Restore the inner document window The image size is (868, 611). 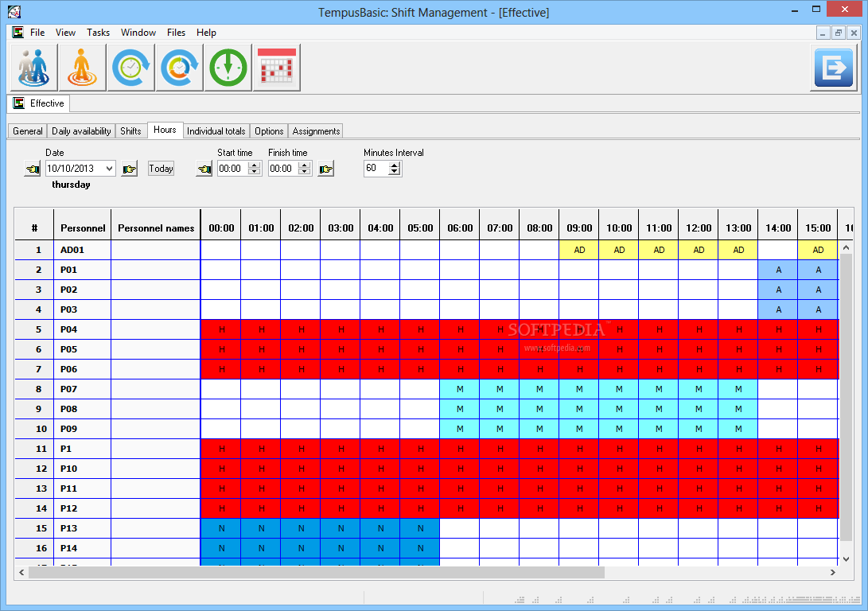[838, 33]
